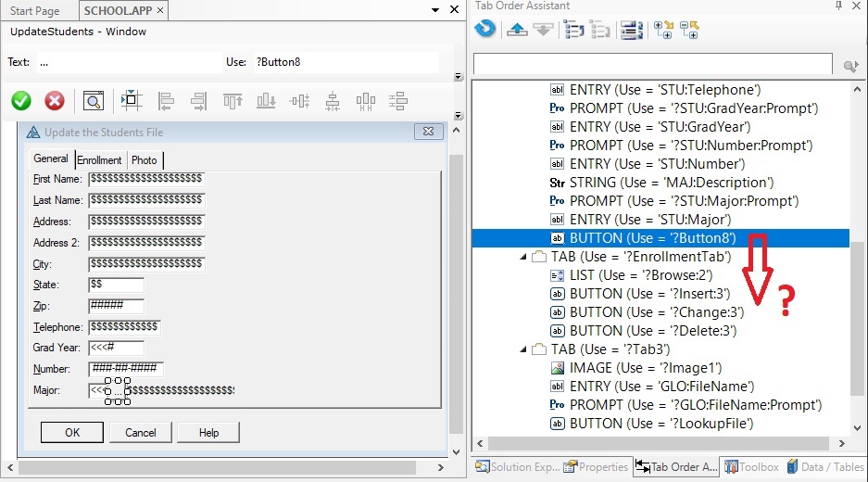Viewport: 868px width, 482px height.
Task: Click the red X cancel icon
Action: (x=55, y=101)
